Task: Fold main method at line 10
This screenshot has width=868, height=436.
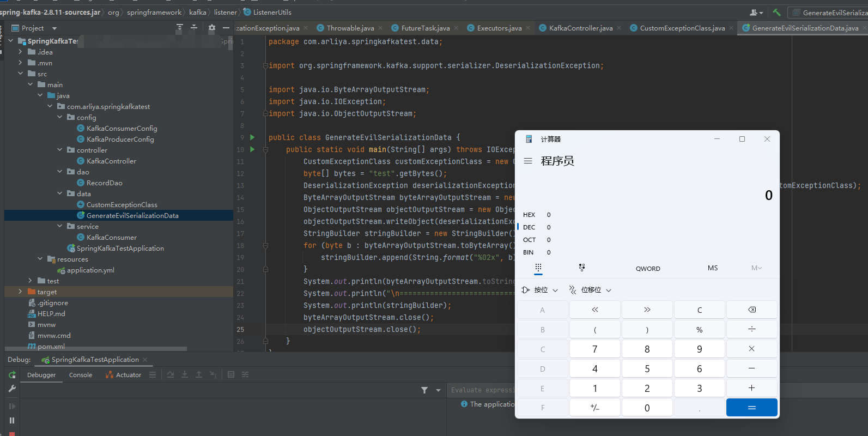Action: click(265, 149)
